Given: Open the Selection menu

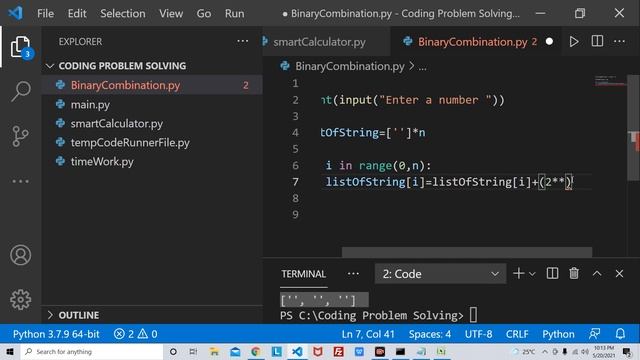Looking at the screenshot, I should [x=122, y=13].
